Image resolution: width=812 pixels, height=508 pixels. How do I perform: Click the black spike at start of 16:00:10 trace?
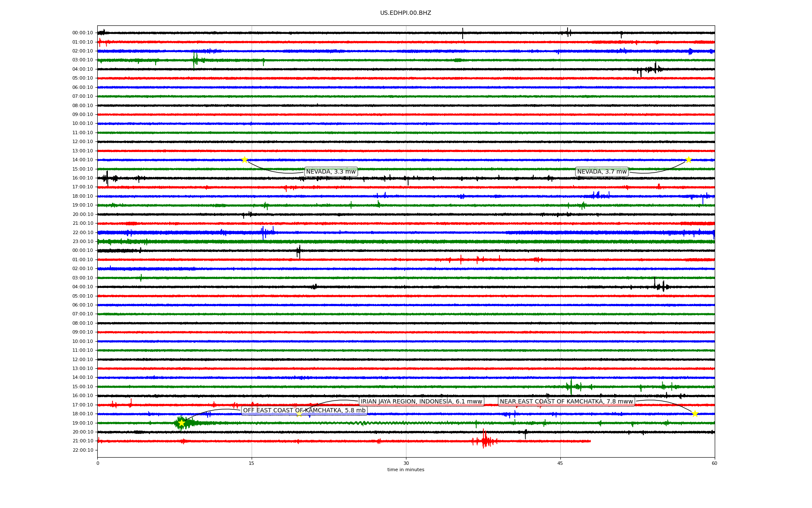[x=107, y=178]
